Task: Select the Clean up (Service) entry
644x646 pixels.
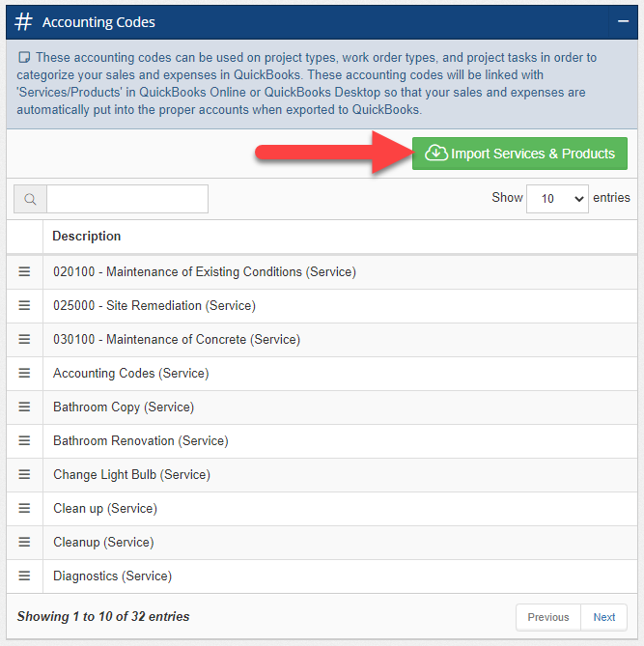Action: point(105,508)
